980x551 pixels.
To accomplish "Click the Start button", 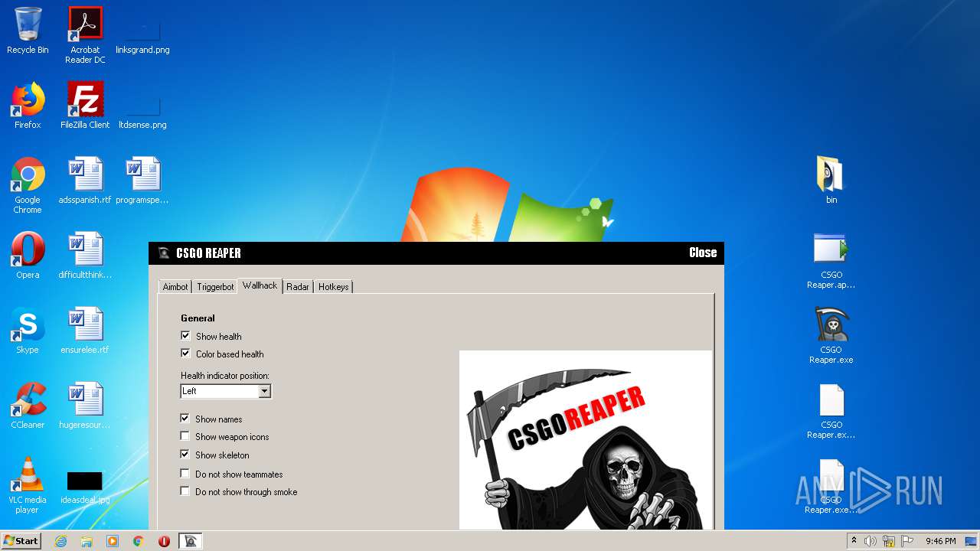I will pos(21,541).
